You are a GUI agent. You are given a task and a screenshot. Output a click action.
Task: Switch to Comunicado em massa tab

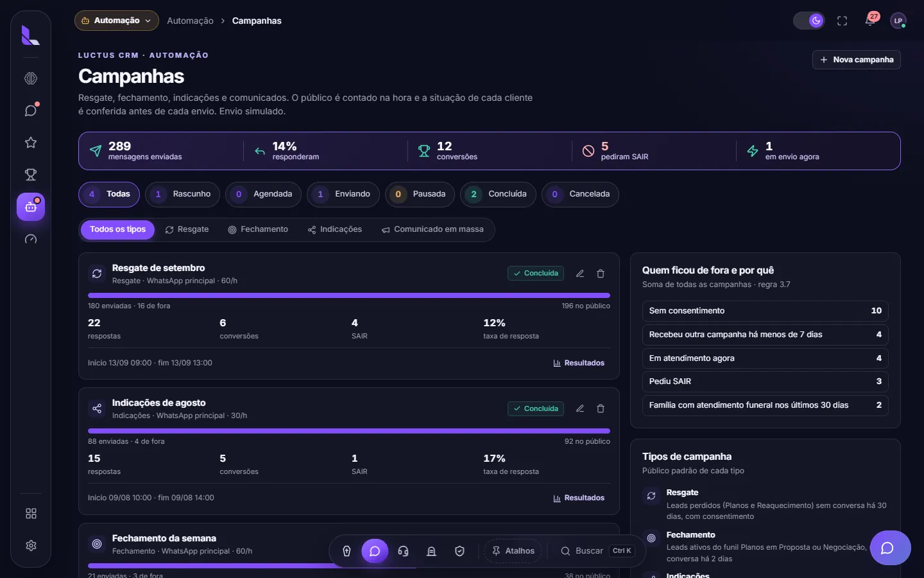click(x=432, y=229)
